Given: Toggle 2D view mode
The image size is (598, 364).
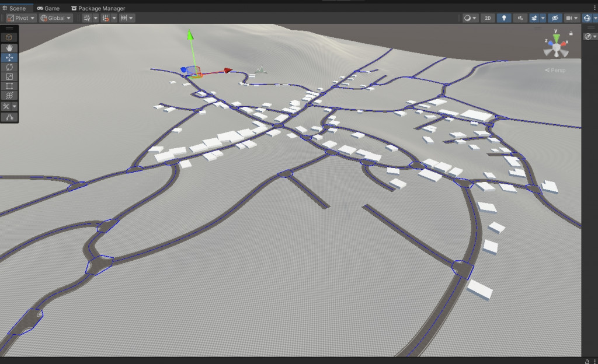Looking at the screenshot, I should tap(488, 18).
